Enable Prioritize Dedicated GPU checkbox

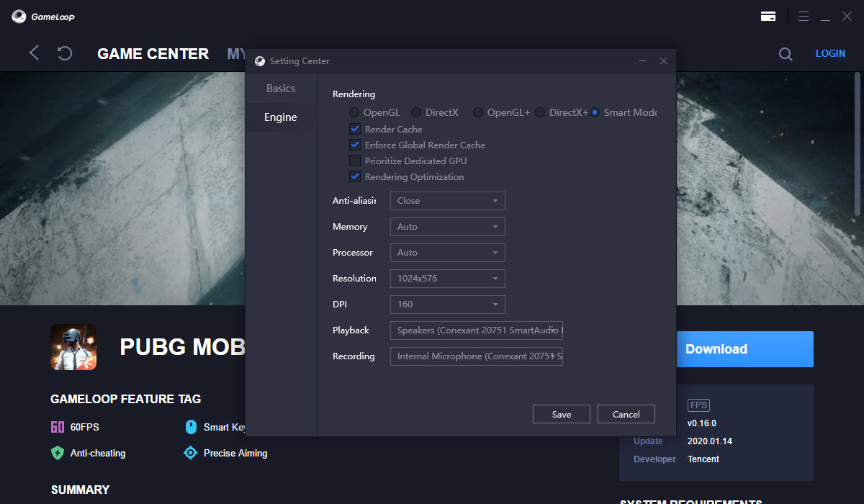tap(354, 161)
